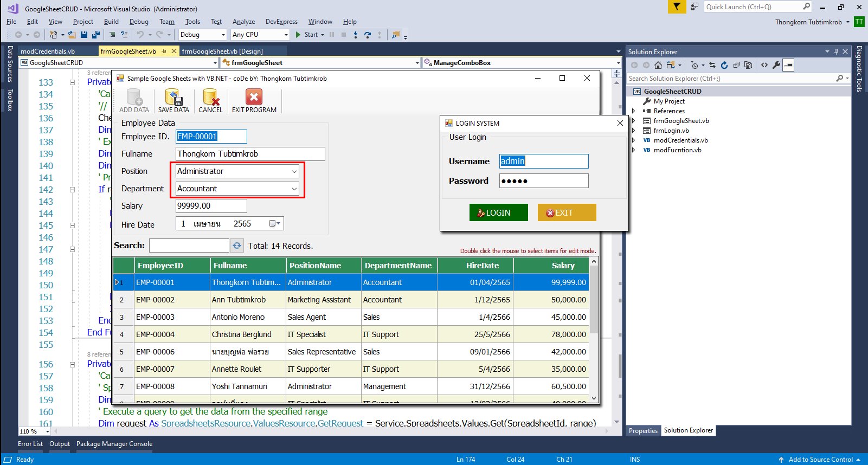Open the Analyze menu
Viewport: 868px width, 465px height.
[243, 22]
